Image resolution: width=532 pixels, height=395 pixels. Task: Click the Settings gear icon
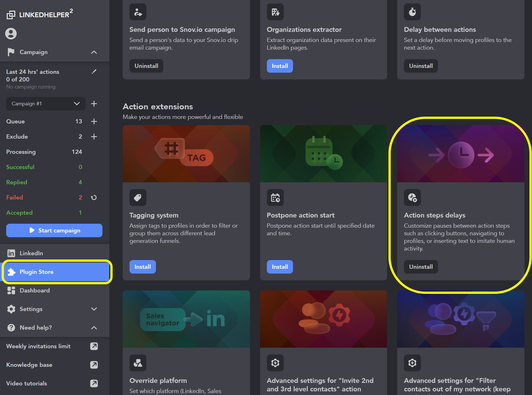tap(11, 309)
